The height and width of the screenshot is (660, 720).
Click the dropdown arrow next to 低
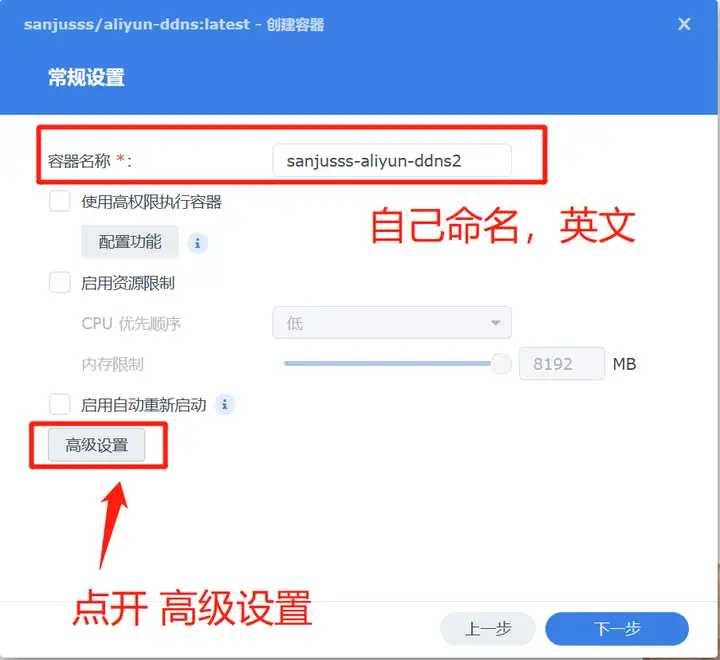click(495, 323)
